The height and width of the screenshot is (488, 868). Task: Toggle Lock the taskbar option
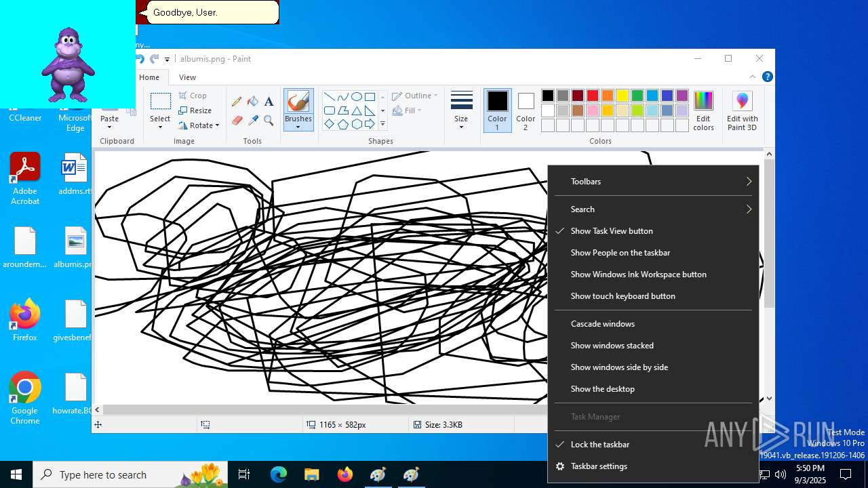pyautogui.click(x=653, y=445)
